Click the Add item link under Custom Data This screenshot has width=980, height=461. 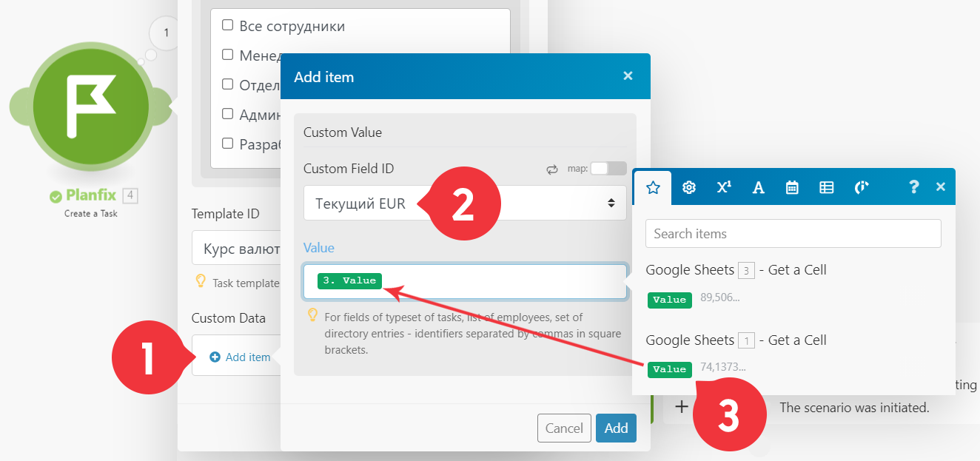(241, 357)
